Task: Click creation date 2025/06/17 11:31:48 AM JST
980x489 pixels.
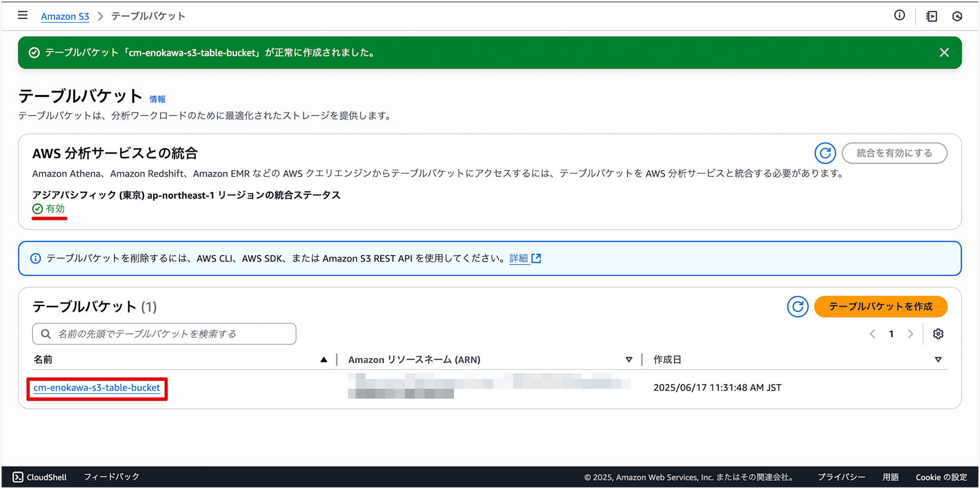Action: click(717, 388)
